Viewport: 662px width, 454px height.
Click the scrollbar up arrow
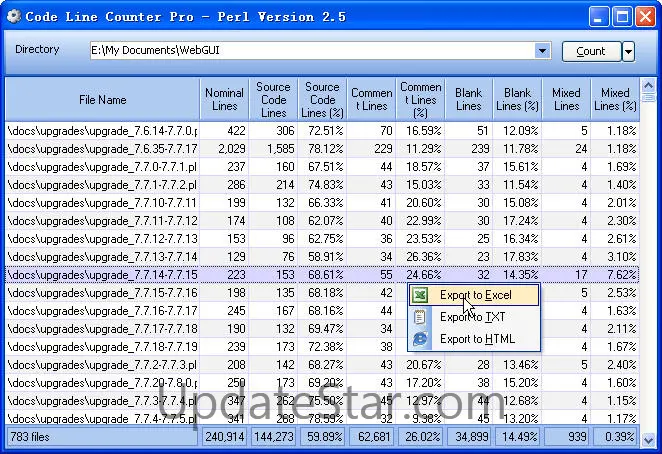click(x=648, y=85)
